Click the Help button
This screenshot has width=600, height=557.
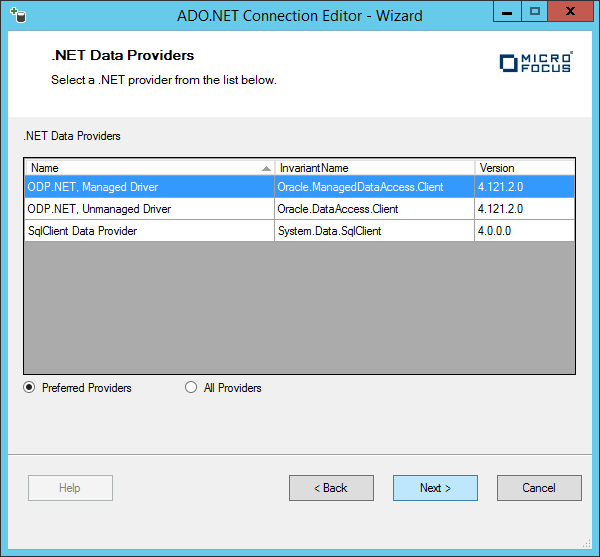70,488
